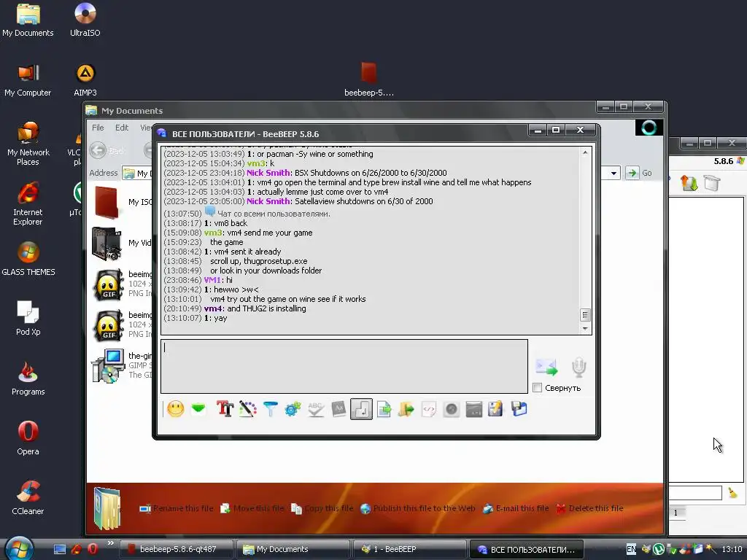
Task: Switch to '1 - BeeBEEP' taskbar button
Action: 410,549
